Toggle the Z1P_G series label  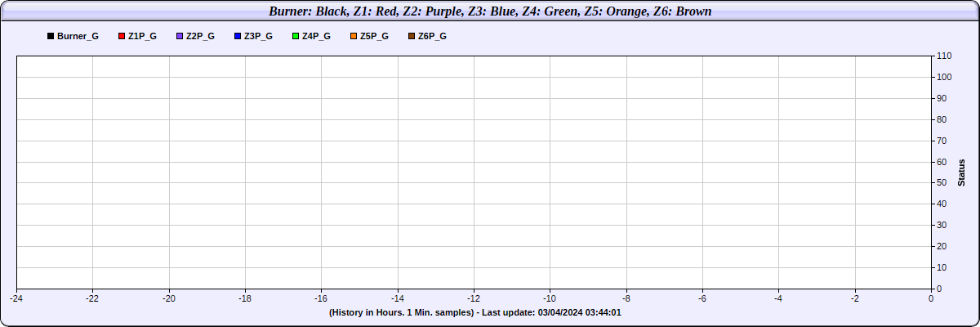coord(142,37)
